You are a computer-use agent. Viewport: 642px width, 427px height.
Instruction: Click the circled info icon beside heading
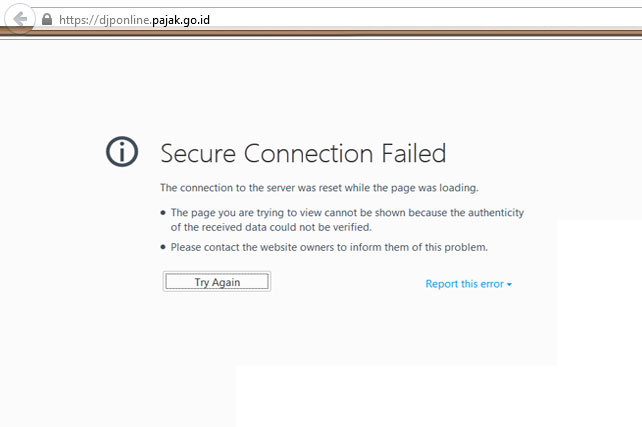[x=122, y=151]
